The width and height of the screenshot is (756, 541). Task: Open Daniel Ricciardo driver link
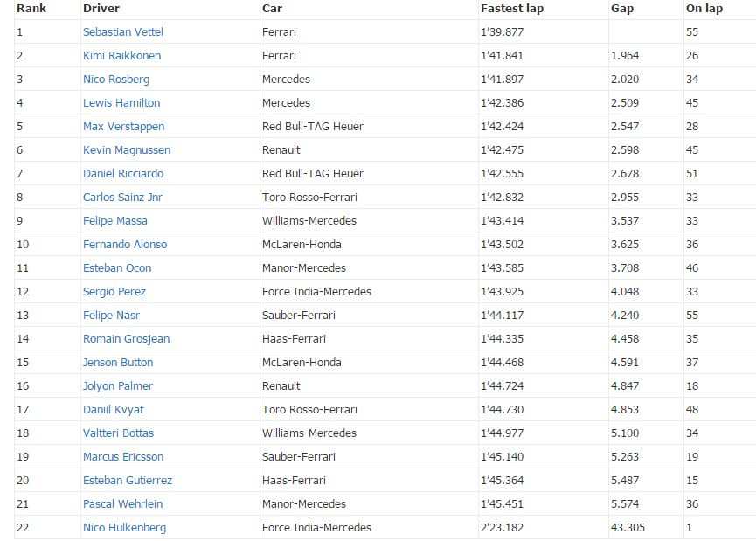click(x=123, y=174)
